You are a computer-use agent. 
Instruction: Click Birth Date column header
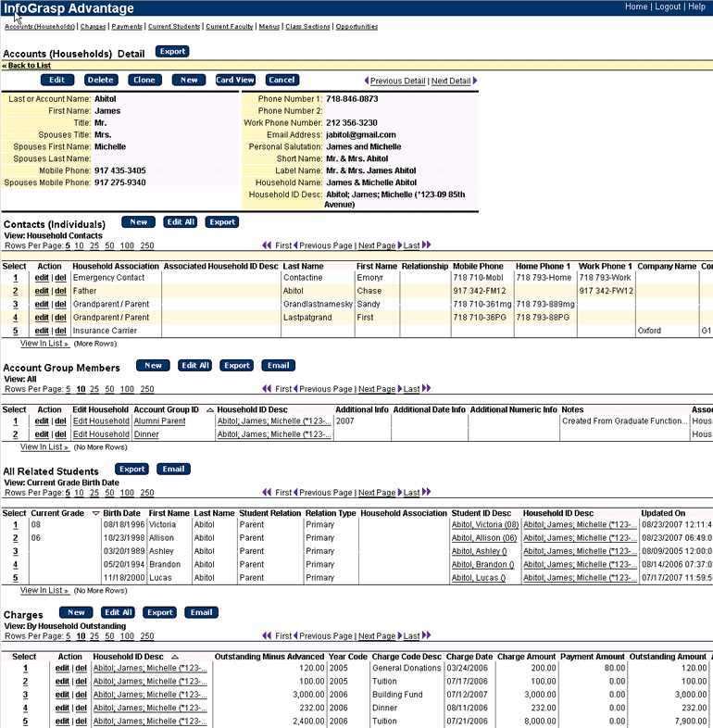pyautogui.click(x=121, y=513)
